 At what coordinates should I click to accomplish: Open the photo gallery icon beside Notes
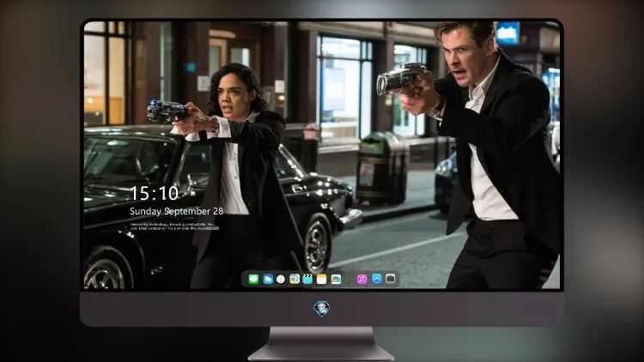336,280
